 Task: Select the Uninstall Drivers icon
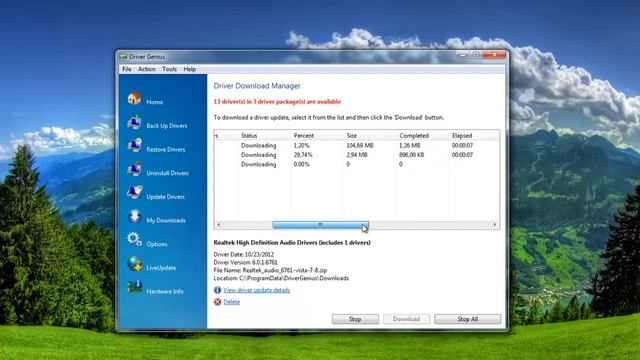click(x=134, y=169)
